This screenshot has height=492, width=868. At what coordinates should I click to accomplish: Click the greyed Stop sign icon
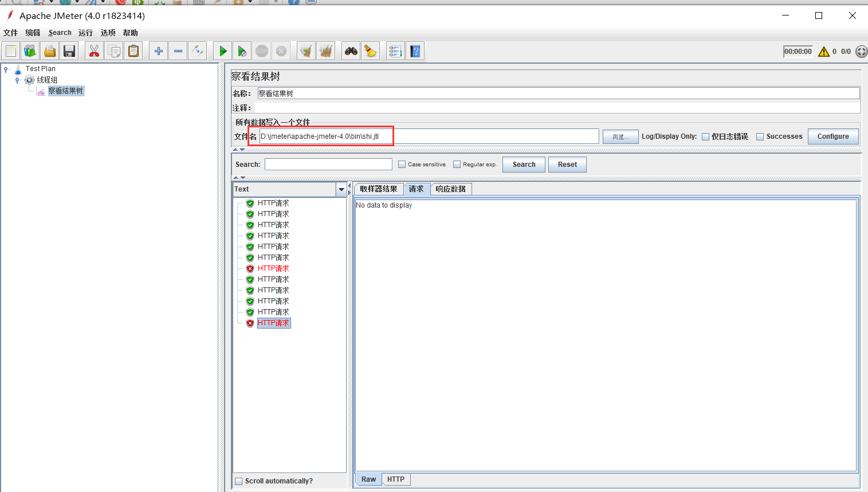coord(262,51)
